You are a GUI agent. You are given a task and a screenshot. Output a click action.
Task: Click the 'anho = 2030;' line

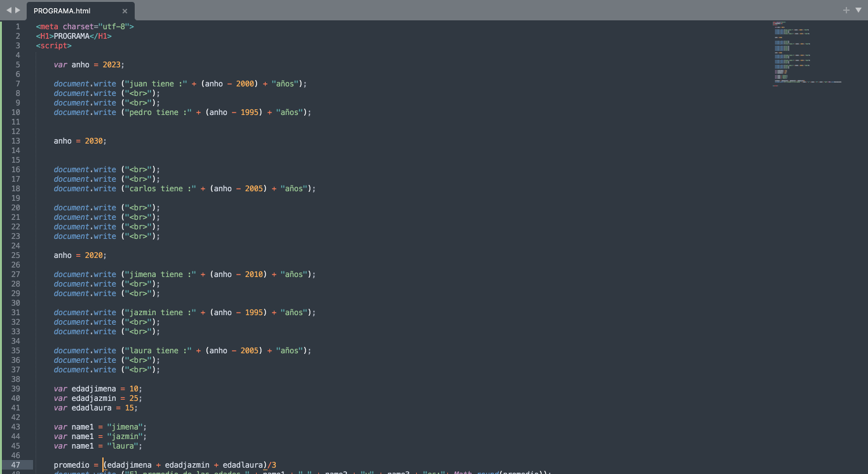[81, 141]
